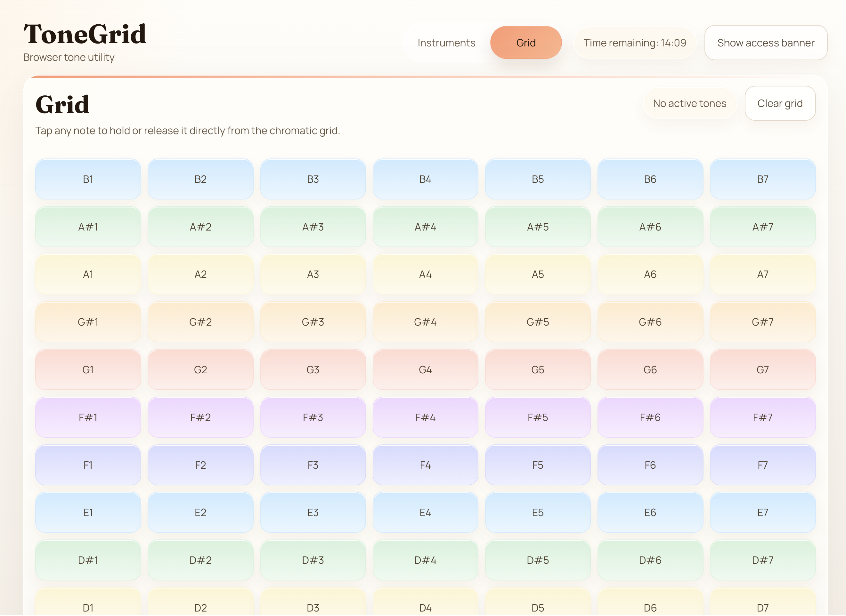This screenshot has width=846, height=616.
Task: Activate the E3 tone
Action: point(313,512)
